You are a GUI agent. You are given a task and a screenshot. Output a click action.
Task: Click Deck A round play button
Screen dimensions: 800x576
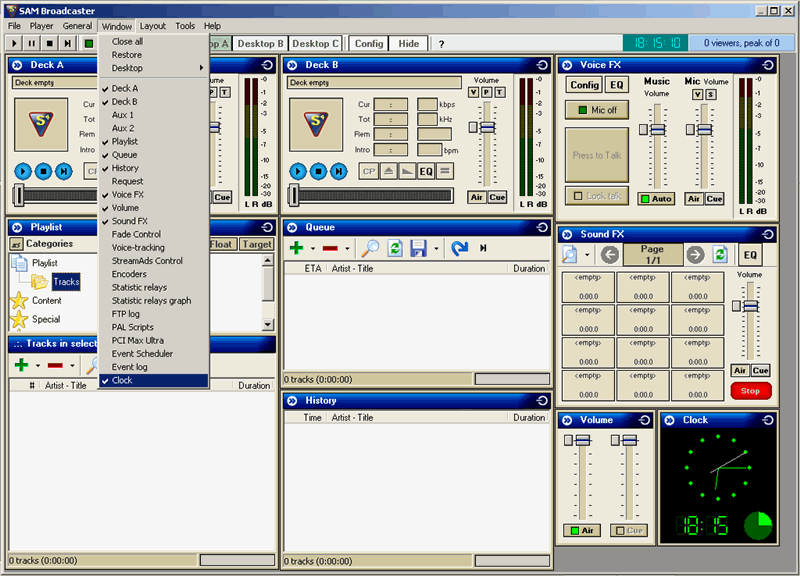(22, 171)
